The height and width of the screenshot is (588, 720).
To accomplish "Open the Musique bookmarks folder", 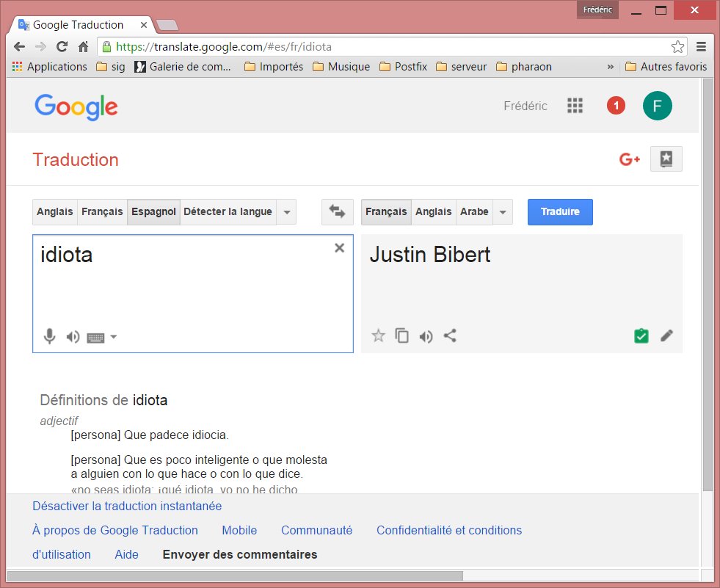I will pos(341,67).
